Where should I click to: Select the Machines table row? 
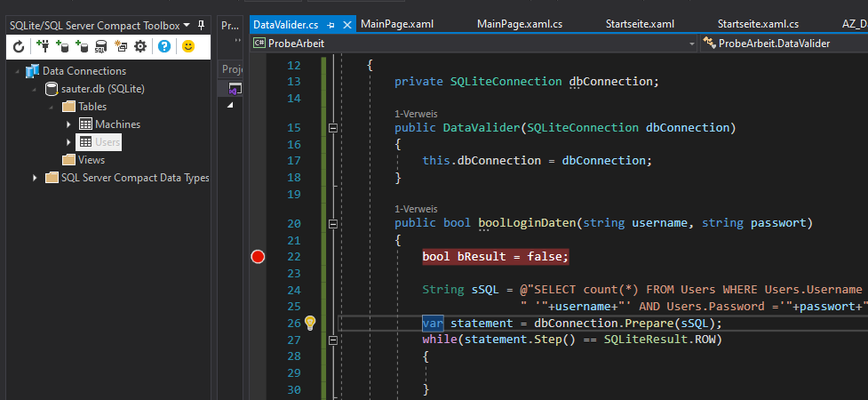[x=109, y=124]
